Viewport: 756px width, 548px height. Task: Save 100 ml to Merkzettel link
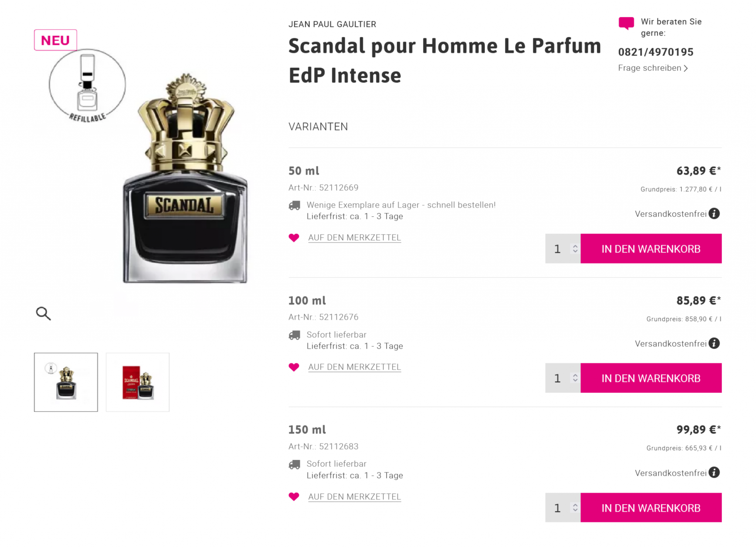pyautogui.click(x=354, y=367)
